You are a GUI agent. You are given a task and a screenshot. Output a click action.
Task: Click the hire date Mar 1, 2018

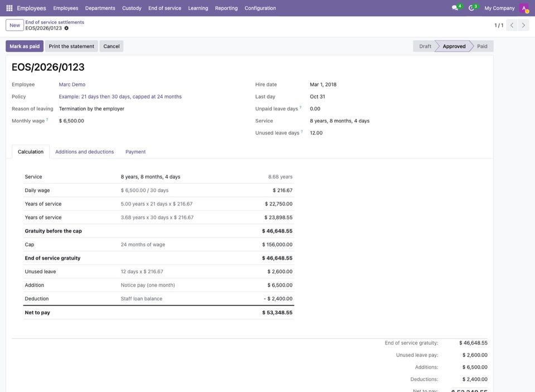tap(323, 85)
